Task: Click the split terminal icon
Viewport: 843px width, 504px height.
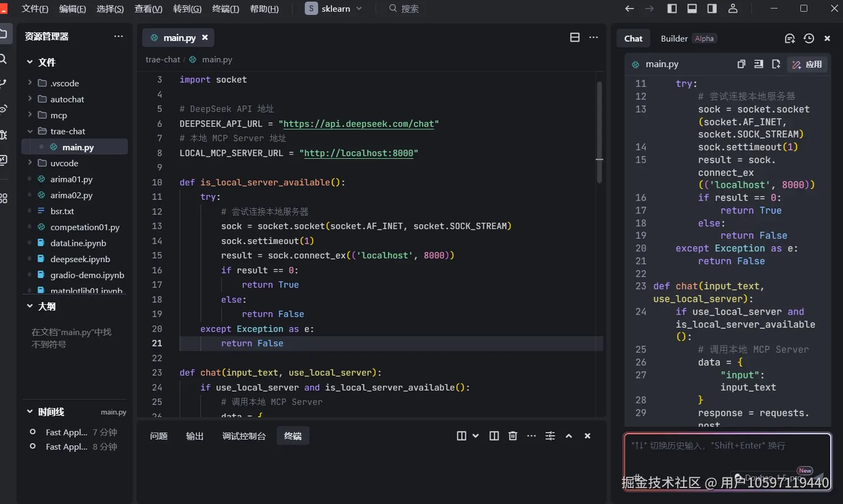Action: (494, 436)
